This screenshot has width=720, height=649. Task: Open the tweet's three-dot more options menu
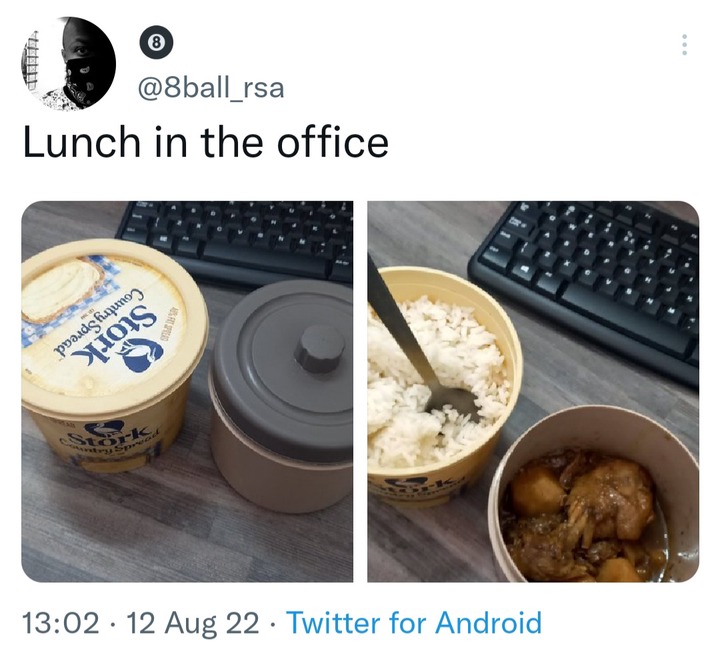pos(684,45)
